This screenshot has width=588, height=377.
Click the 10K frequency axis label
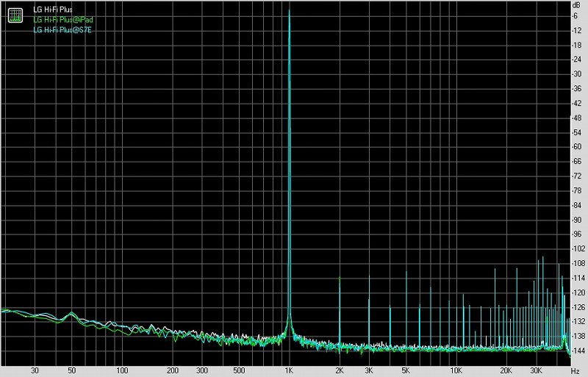pos(456,370)
